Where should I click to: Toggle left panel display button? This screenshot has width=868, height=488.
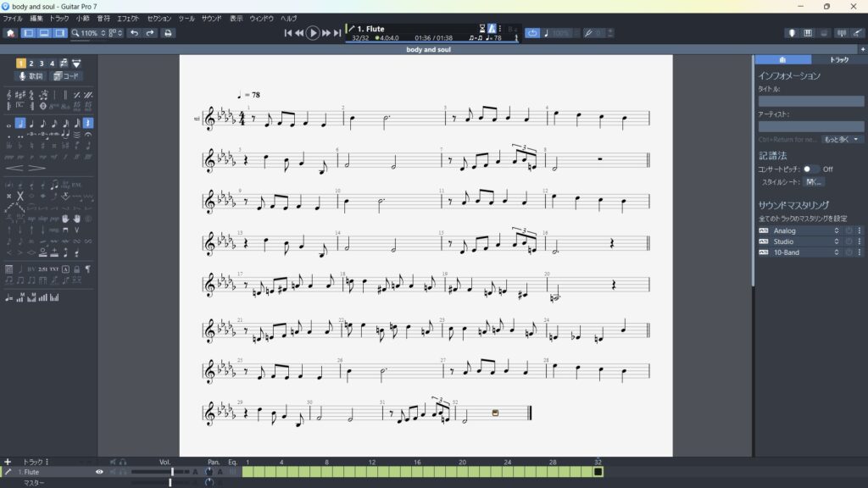point(28,33)
